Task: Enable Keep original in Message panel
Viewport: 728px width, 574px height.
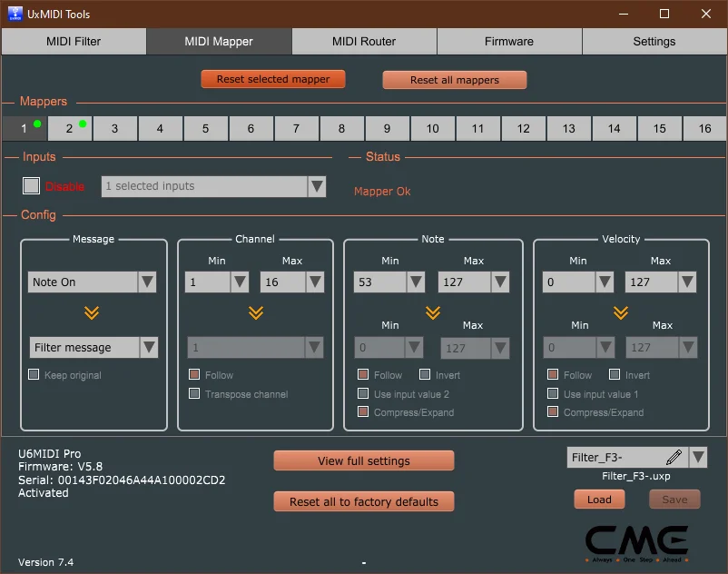Action: pos(34,374)
